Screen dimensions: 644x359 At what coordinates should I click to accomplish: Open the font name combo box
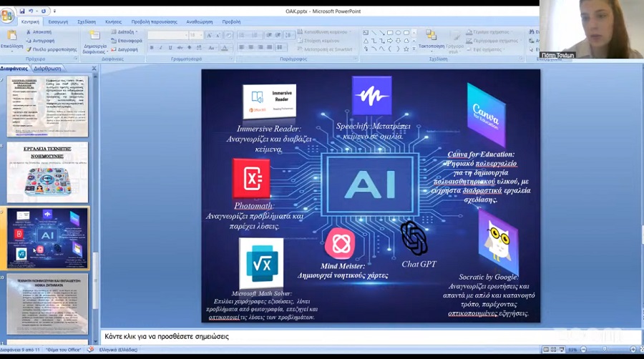pyautogui.click(x=167, y=35)
